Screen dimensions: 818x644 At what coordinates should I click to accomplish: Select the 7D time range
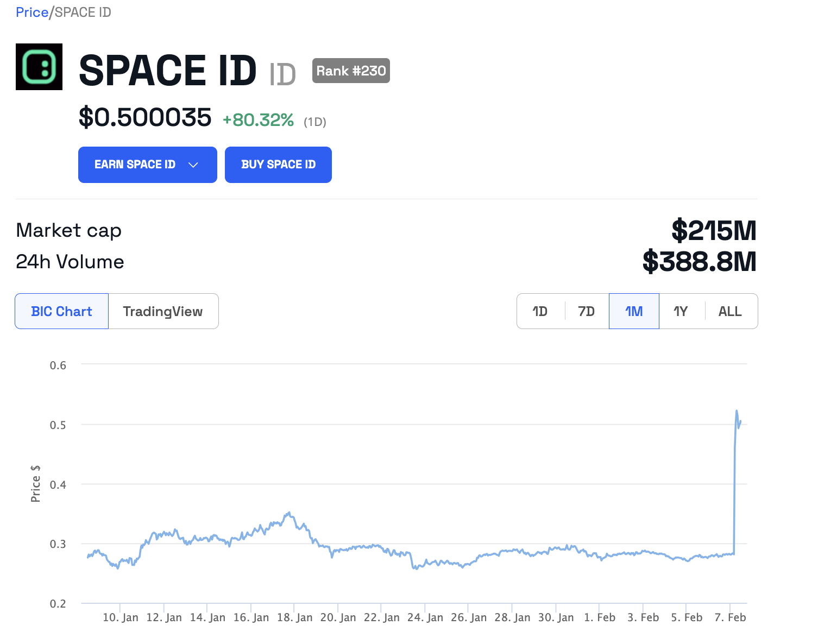point(586,312)
